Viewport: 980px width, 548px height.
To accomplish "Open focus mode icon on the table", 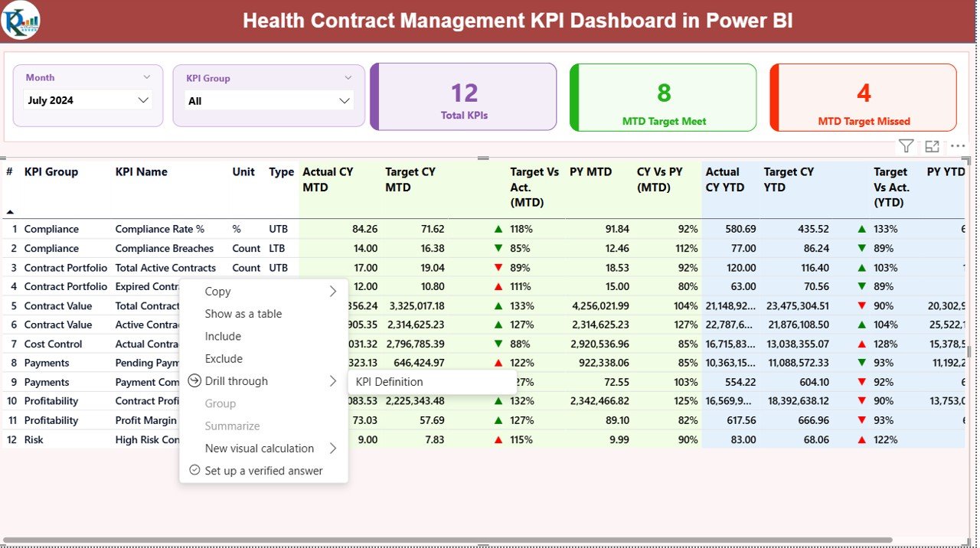I will 932,146.
